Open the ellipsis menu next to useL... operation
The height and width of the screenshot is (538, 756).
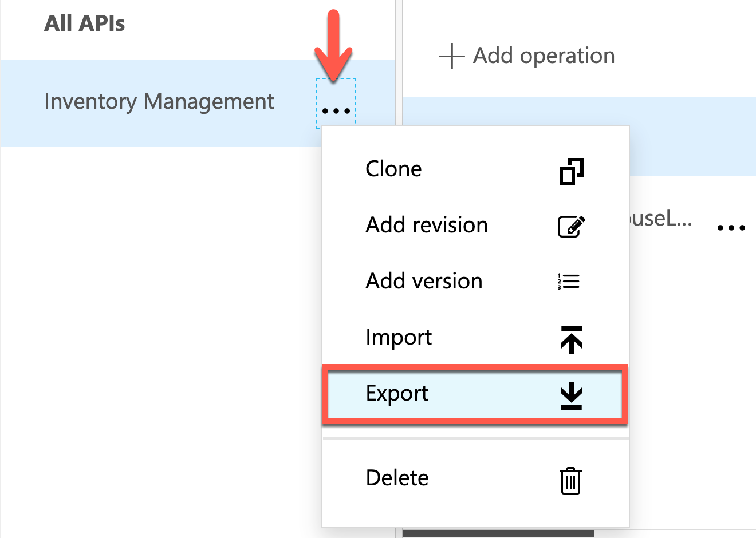731,228
